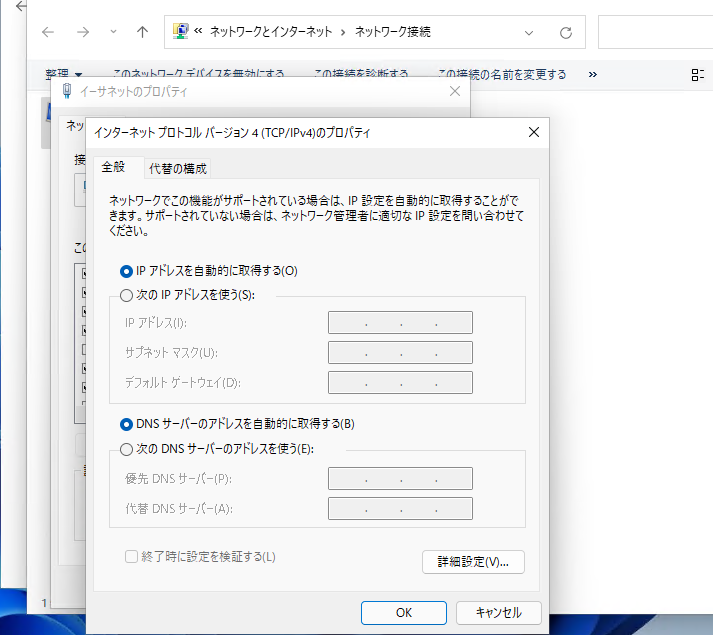Open the address bar history dropdown
Image resolution: width=713 pixels, height=635 pixels.
point(529,32)
